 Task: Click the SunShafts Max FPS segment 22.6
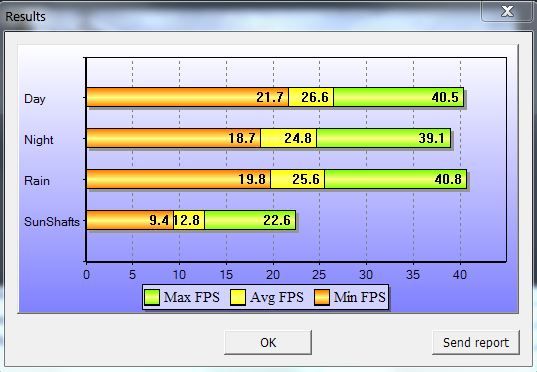coord(250,220)
